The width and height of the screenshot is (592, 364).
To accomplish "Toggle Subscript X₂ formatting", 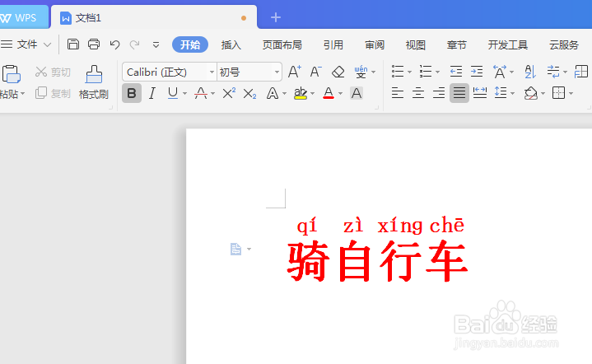I will (249, 93).
